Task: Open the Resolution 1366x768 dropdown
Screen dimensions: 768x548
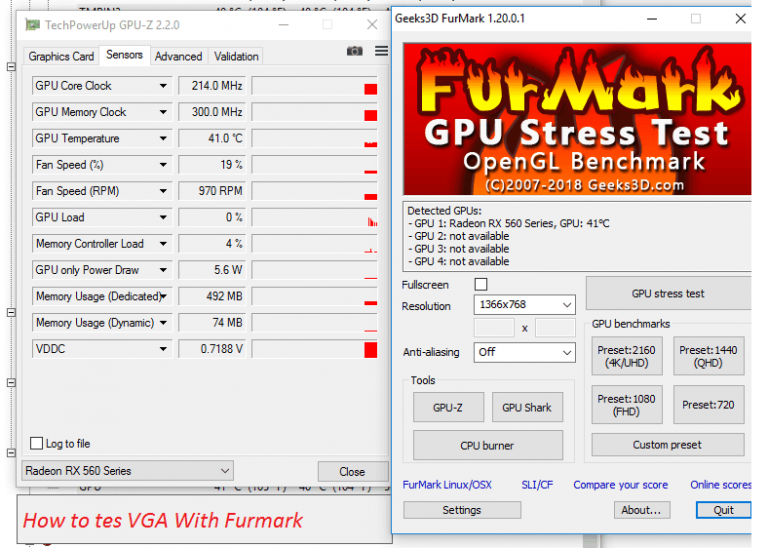Action: pos(524,305)
